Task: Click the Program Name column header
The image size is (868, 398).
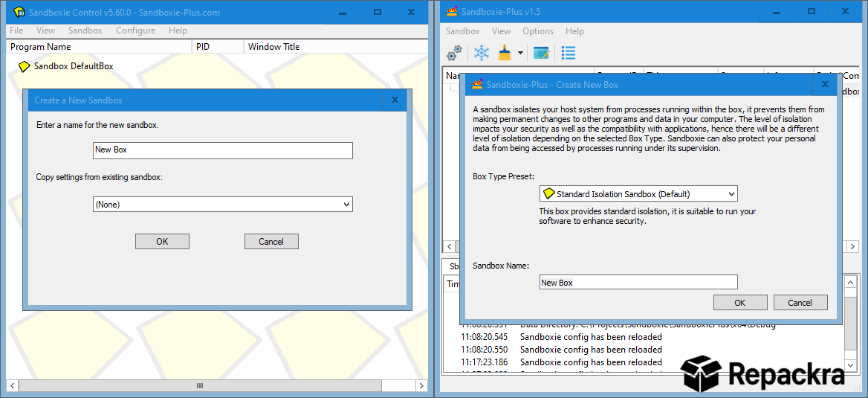Action: tap(99, 47)
